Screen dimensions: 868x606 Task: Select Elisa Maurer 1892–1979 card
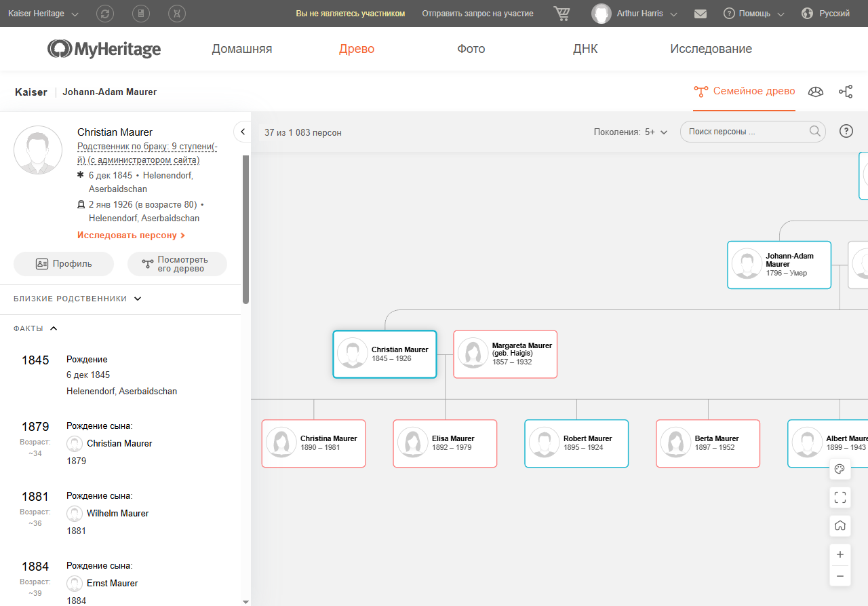[x=445, y=443]
